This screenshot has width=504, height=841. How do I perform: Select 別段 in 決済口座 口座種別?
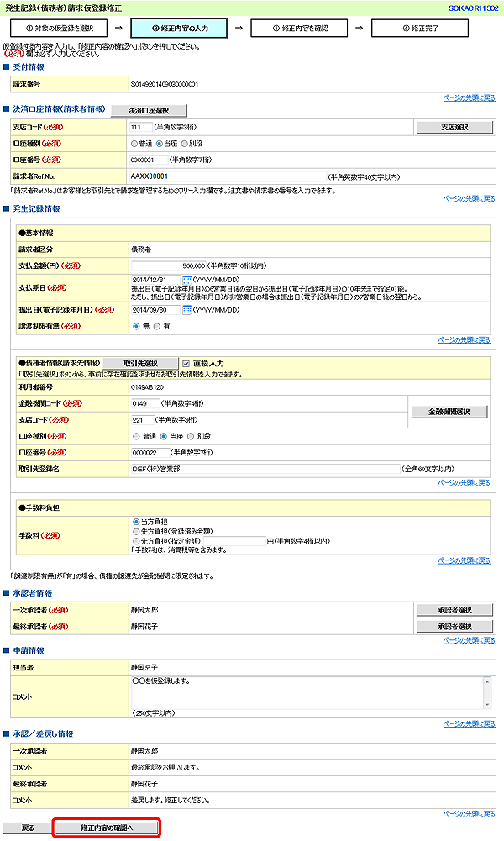point(185,144)
